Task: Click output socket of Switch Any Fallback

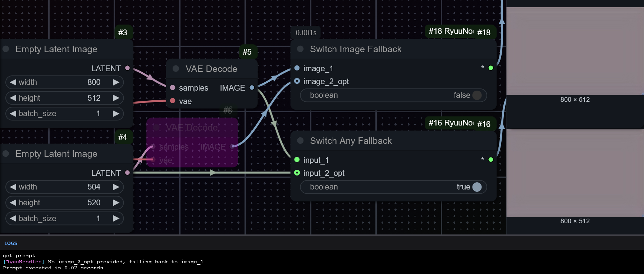Action: click(x=491, y=160)
